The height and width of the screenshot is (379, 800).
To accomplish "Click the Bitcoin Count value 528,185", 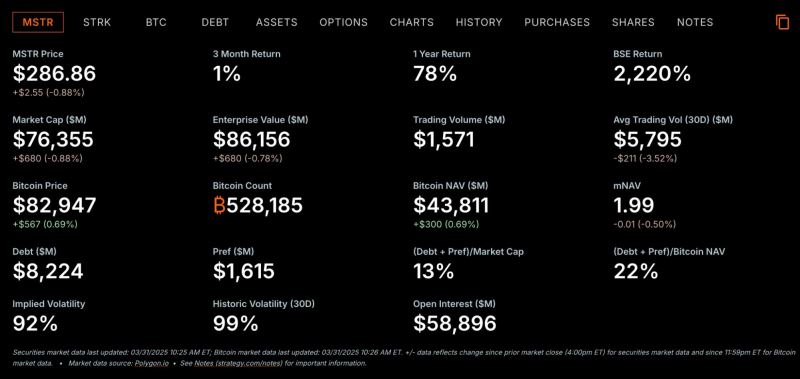I will coord(264,206).
